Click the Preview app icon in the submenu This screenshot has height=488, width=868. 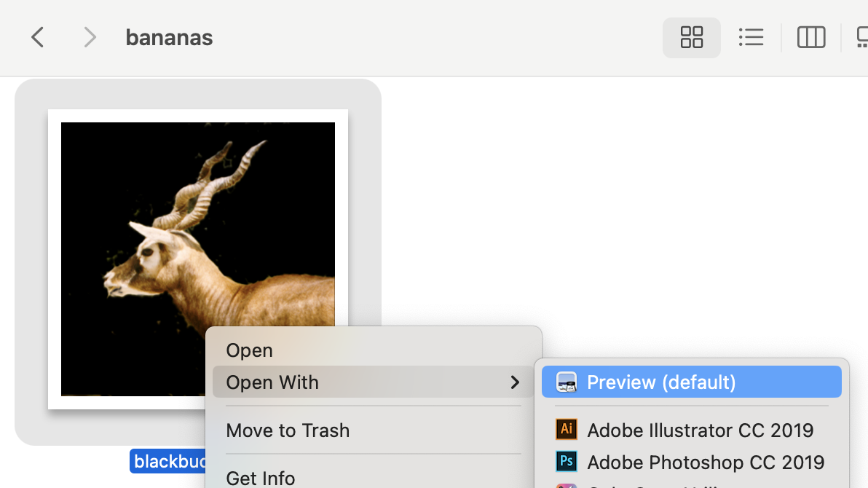[566, 382]
